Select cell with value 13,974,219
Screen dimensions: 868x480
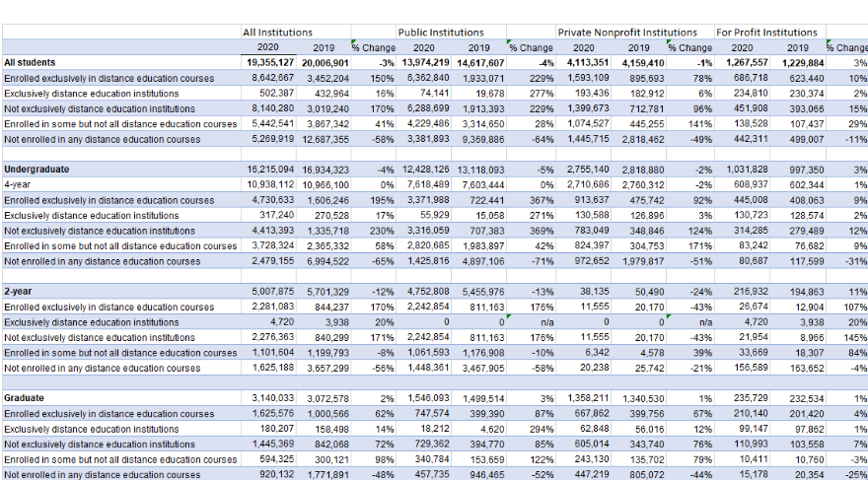click(x=424, y=63)
